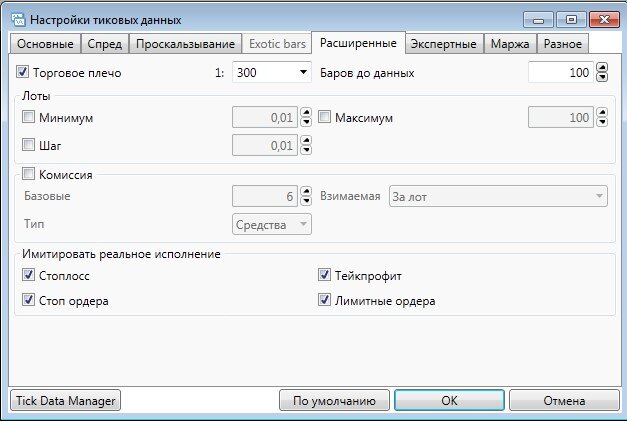
Task: Enable the Минимум lots checkbox
Action: [28, 117]
